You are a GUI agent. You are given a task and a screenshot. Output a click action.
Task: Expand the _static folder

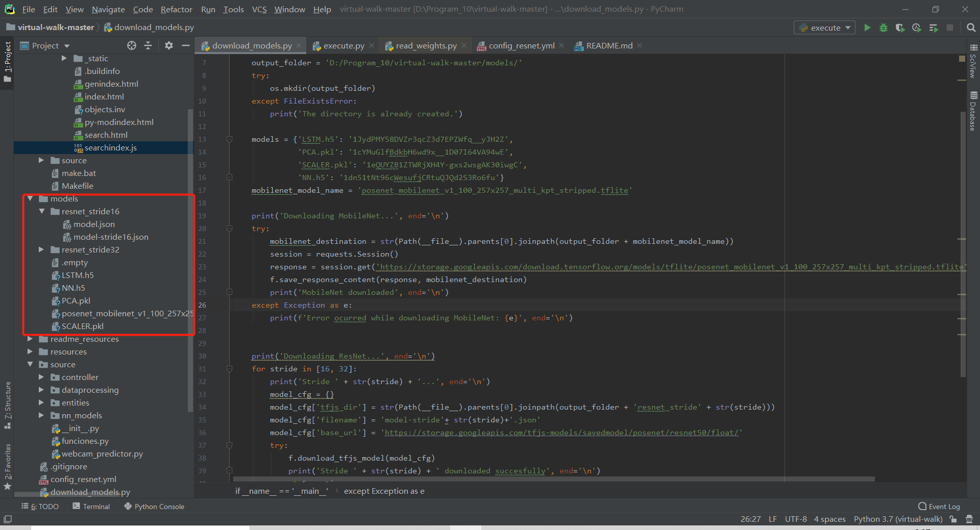coord(64,58)
